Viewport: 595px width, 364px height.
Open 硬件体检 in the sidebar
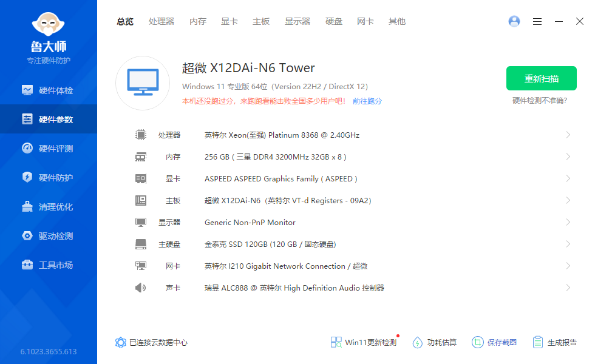pyautogui.click(x=49, y=90)
